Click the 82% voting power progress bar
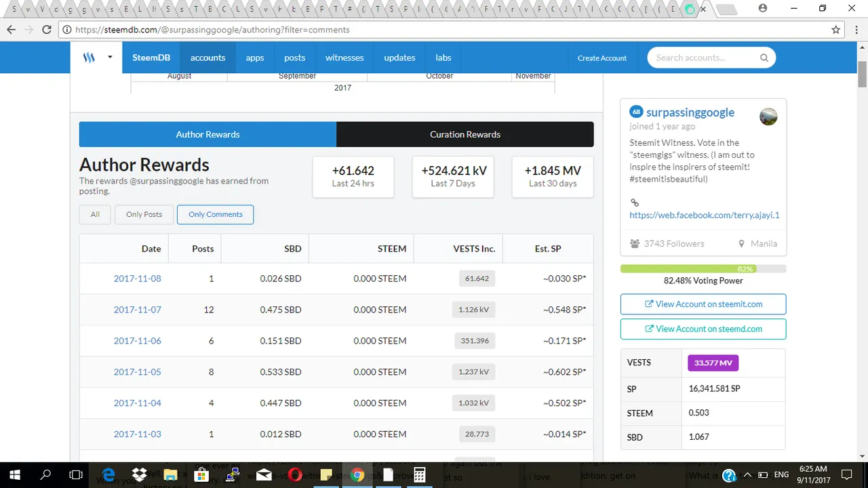The image size is (868, 488). [703, 269]
